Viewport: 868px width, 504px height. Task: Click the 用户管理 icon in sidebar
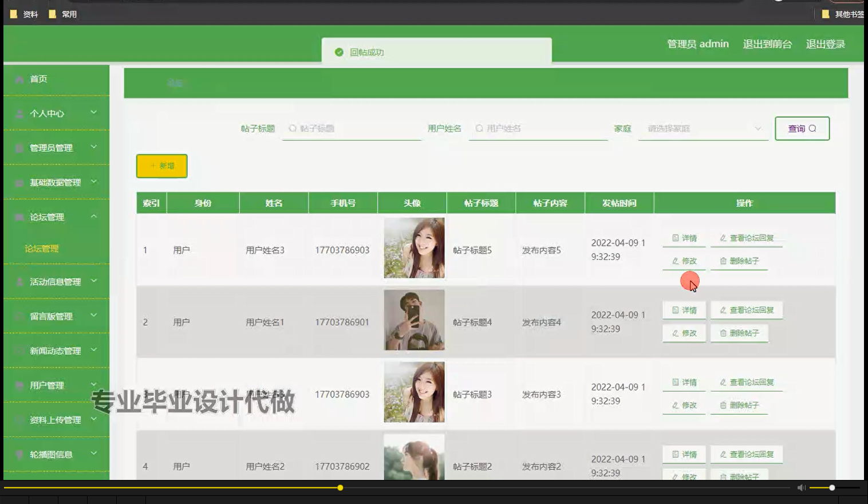pos(19,385)
